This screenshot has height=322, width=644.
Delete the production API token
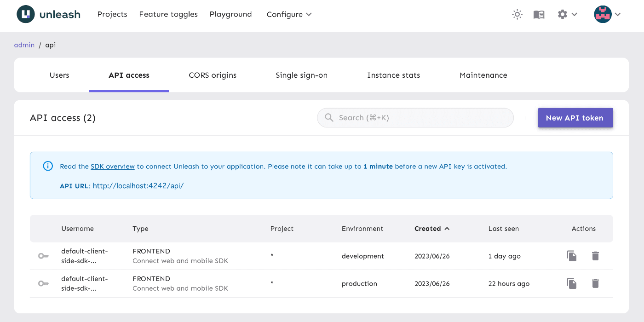[595, 283]
